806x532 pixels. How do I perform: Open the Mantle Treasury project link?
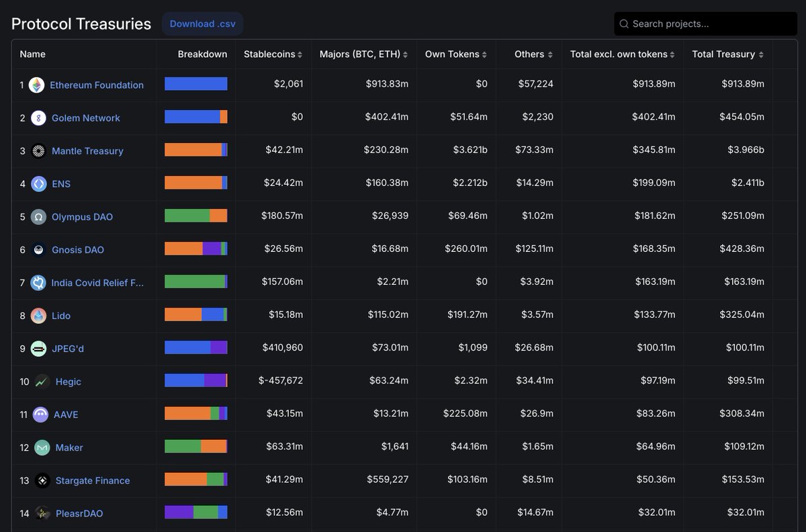pyautogui.click(x=87, y=150)
